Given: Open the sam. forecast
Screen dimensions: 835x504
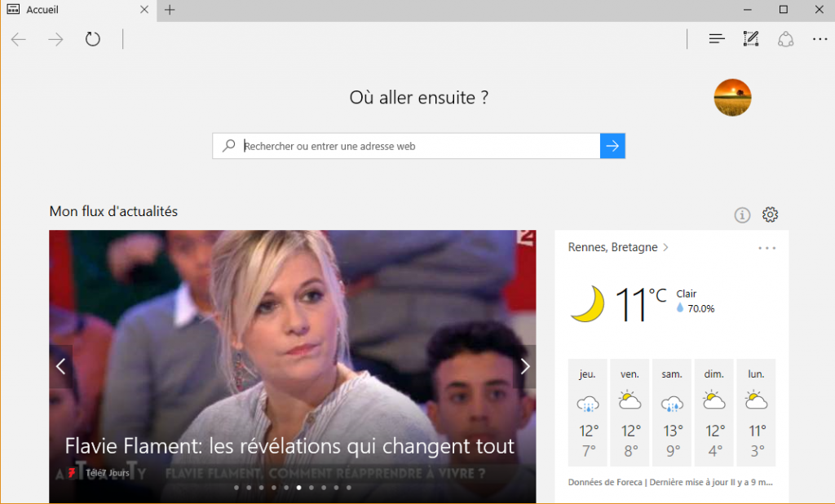Looking at the screenshot, I should pos(672,413).
